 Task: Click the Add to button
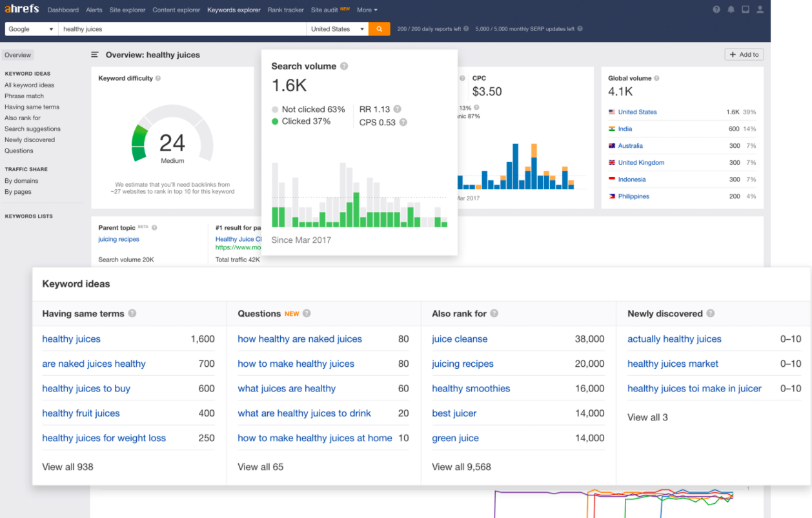click(x=744, y=54)
